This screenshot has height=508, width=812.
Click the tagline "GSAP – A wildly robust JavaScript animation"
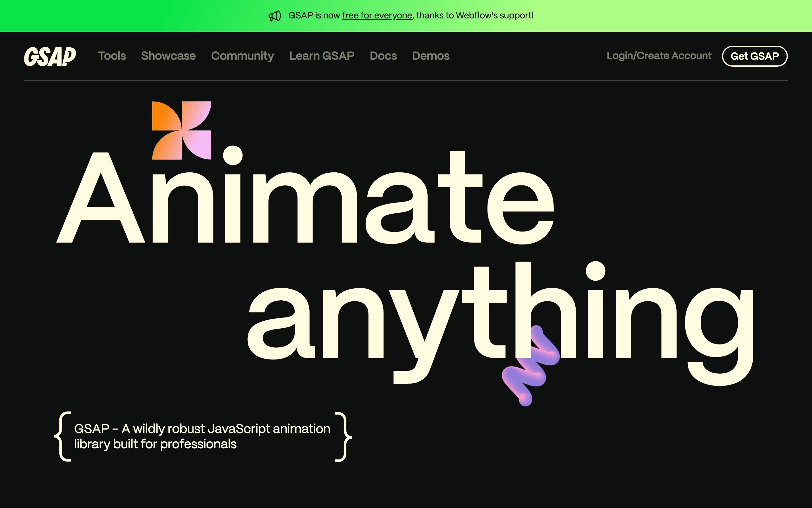click(x=202, y=429)
